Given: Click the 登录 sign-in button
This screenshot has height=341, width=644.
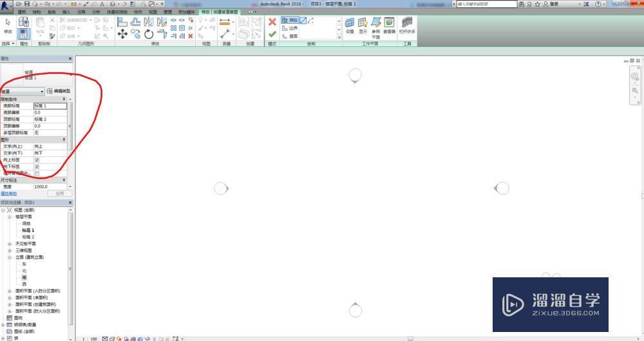Looking at the screenshot, I should tap(554, 4).
